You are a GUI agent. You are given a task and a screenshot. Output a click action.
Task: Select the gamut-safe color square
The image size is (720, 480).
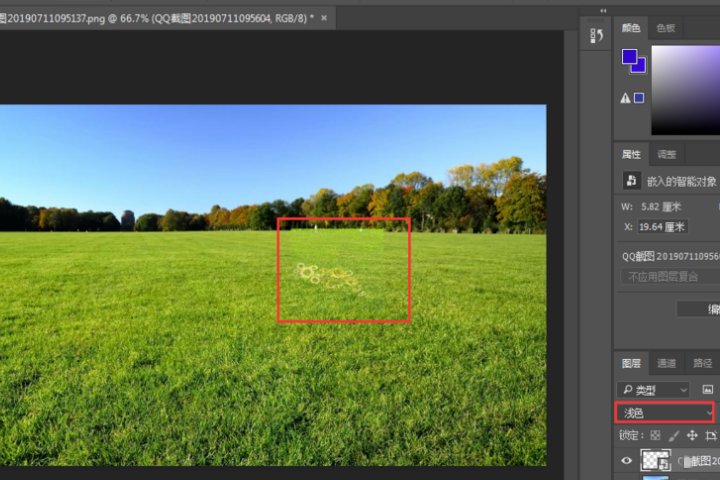(x=639, y=98)
